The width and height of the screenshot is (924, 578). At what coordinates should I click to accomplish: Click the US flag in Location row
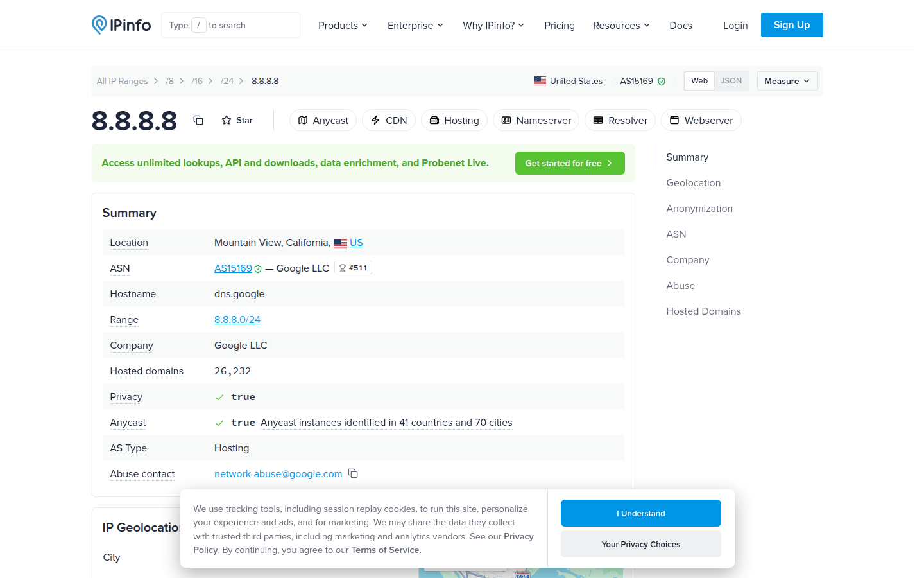tap(340, 243)
